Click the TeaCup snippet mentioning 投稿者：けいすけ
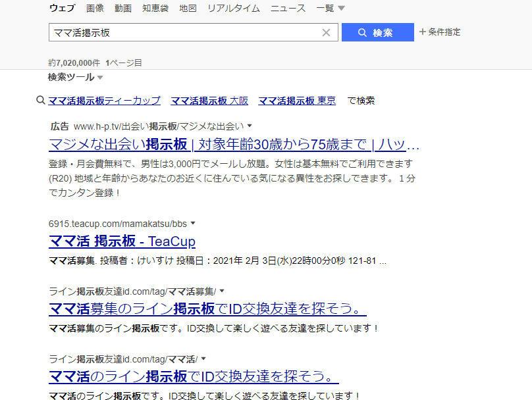This screenshot has height=400, width=532. point(217,261)
